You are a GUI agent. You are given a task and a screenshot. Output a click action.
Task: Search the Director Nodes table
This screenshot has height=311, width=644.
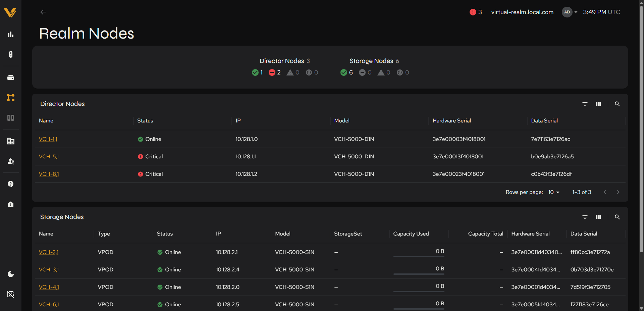pos(617,104)
